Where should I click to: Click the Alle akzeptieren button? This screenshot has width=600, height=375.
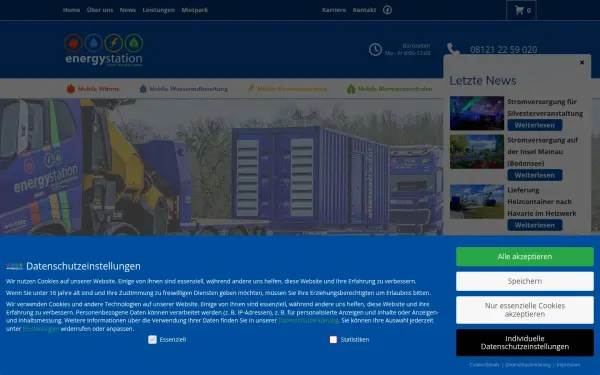coord(525,256)
